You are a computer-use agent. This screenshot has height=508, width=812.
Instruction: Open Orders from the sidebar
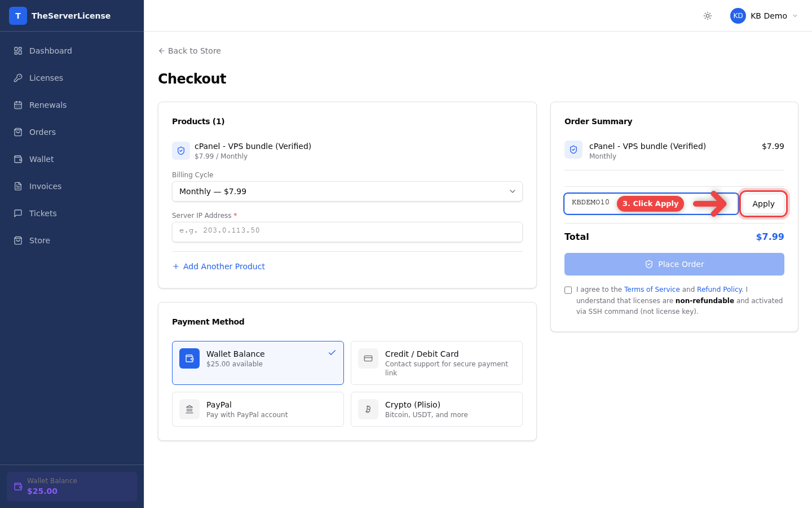[72, 132]
